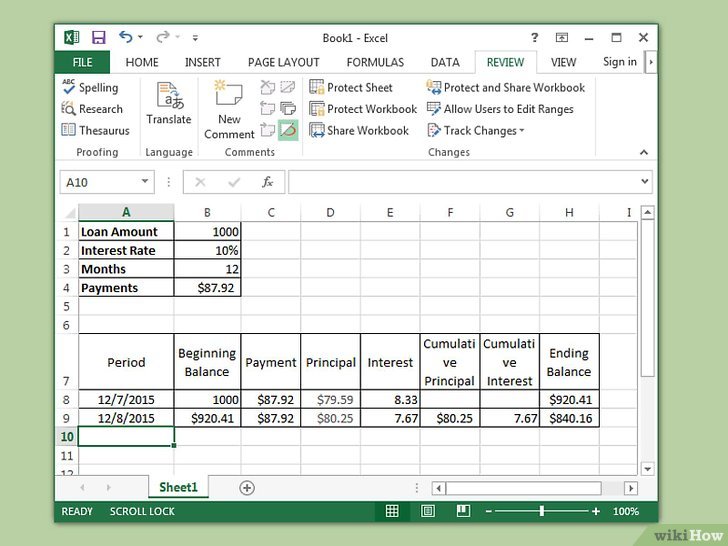Switch to Page Break Preview icon

pyautogui.click(x=463, y=511)
